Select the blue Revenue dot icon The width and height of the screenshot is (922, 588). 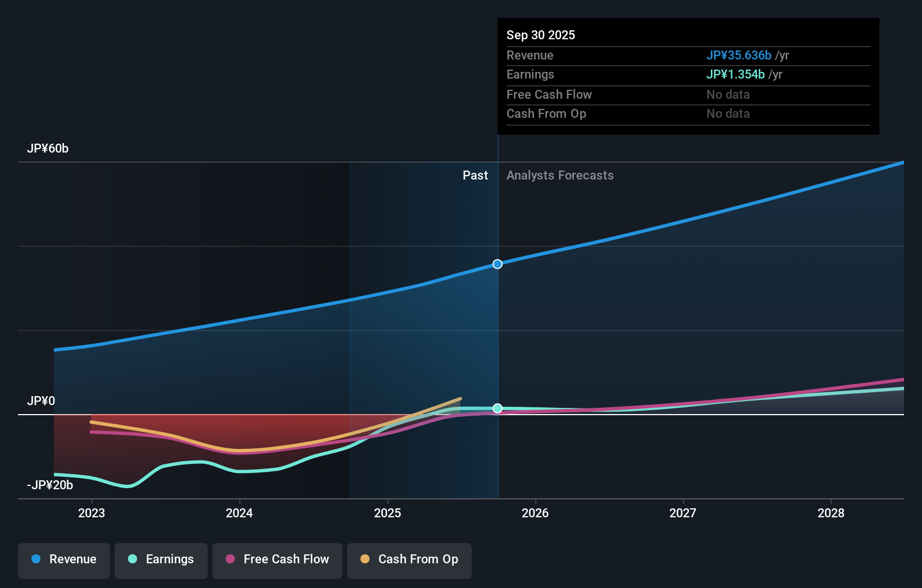coord(35,559)
